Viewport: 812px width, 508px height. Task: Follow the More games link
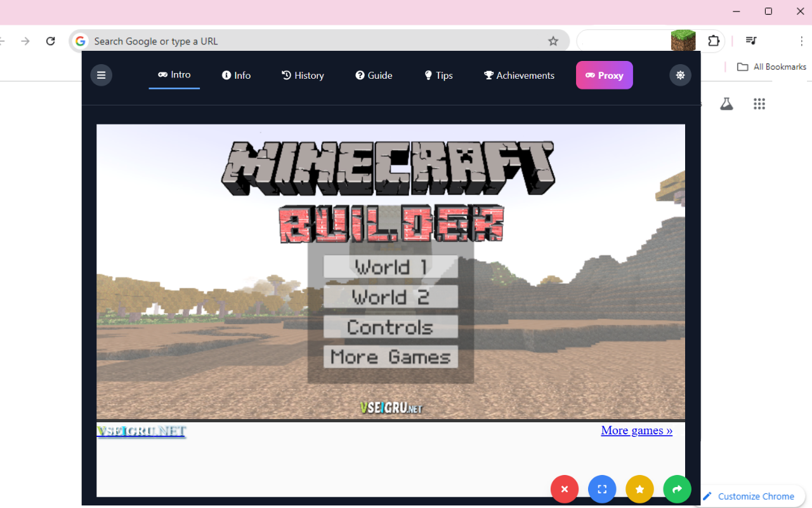[x=636, y=430]
